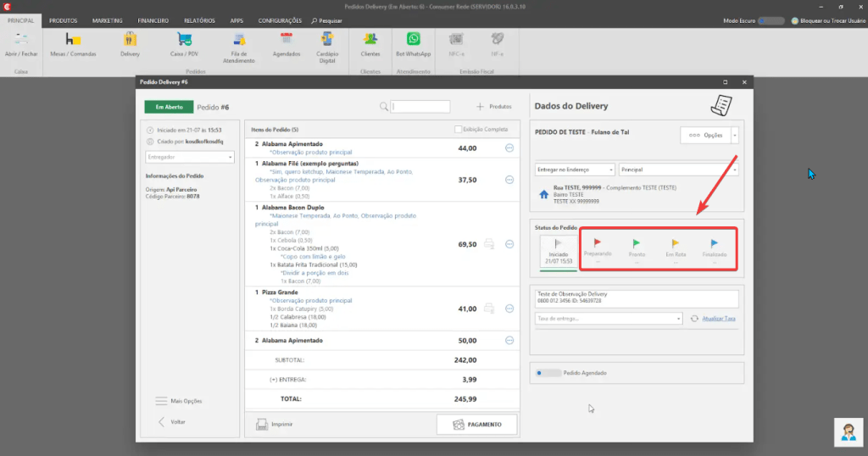Click the delivery observation text field
This screenshot has width=868, height=456.
tap(637, 298)
